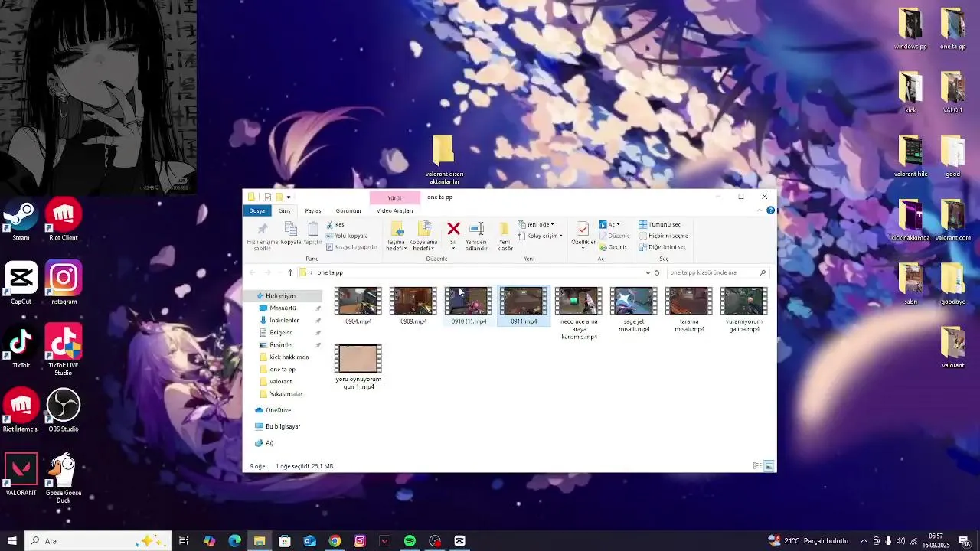
Task: Open the Explorer help question mark icon
Action: (x=770, y=210)
